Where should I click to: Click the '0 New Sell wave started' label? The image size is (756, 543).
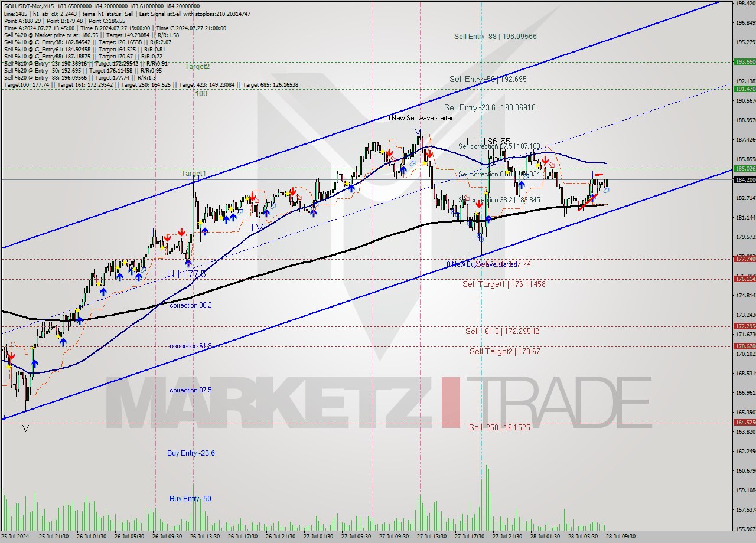point(421,118)
